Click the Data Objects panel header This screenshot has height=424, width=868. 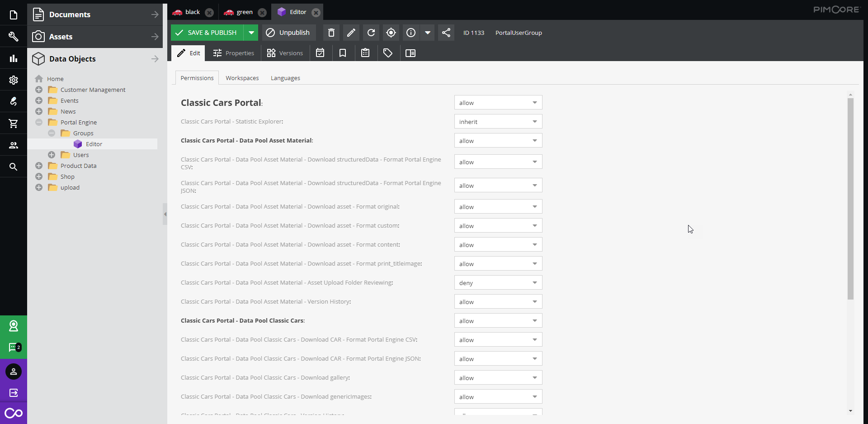(95, 59)
